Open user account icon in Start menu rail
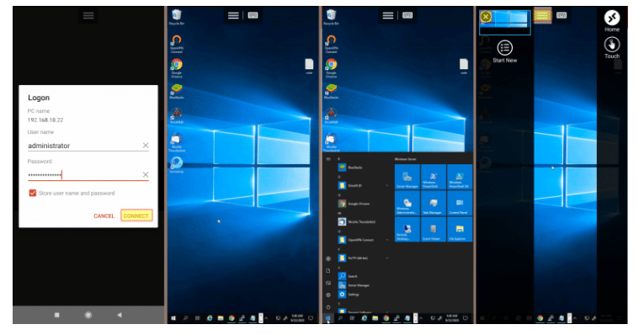Screen dimensions: 644x335 click(328, 258)
